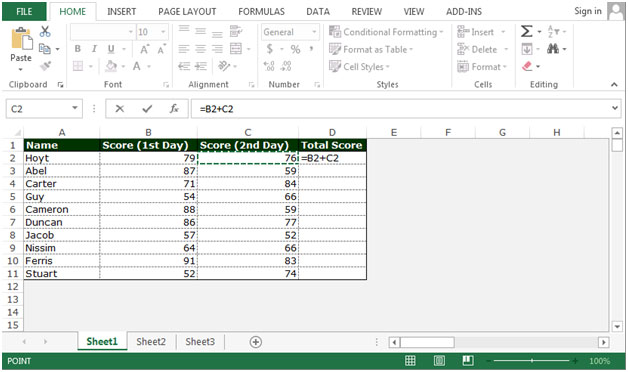The image size is (628, 372).
Task: Switch to Page Break Preview in status bar
Action: click(x=468, y=361)
